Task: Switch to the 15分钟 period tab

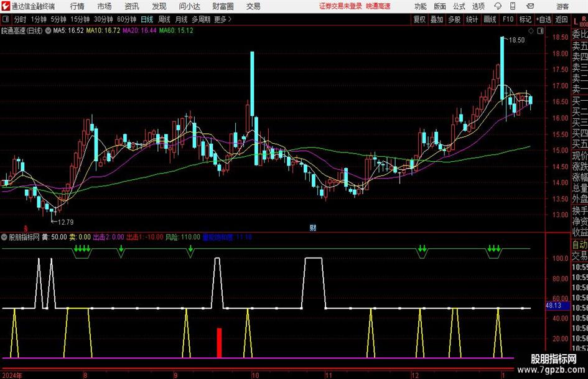Action: (80, 19)
